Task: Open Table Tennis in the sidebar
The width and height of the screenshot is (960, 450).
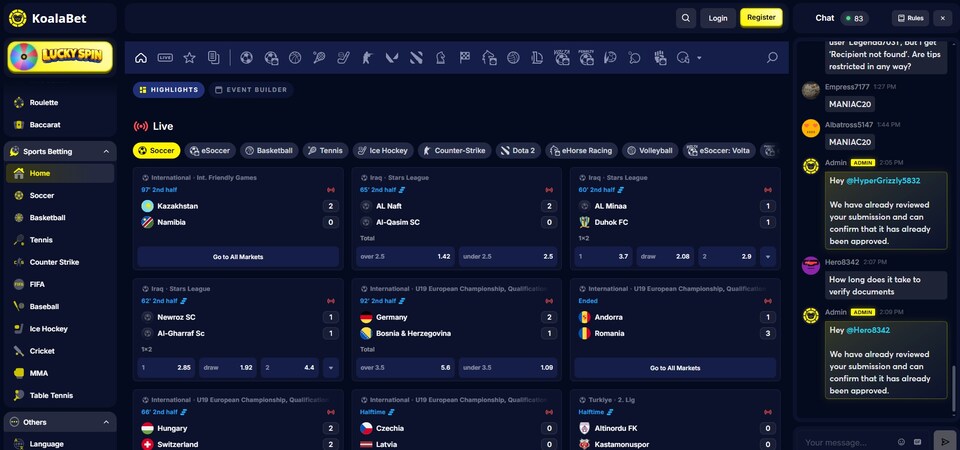Action: pos(60,396)
